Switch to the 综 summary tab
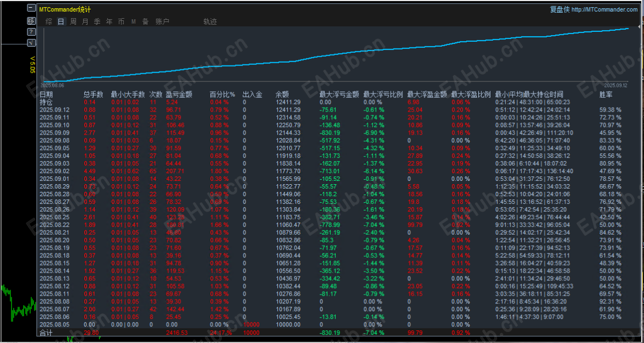Screen dimensions: 644x343 (x=49, y=22)
